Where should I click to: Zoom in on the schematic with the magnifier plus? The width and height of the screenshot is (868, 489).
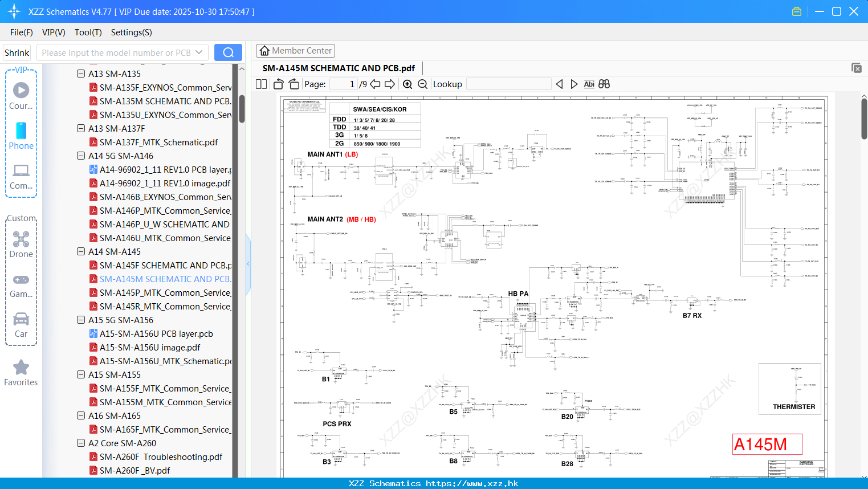pos(407,84)
